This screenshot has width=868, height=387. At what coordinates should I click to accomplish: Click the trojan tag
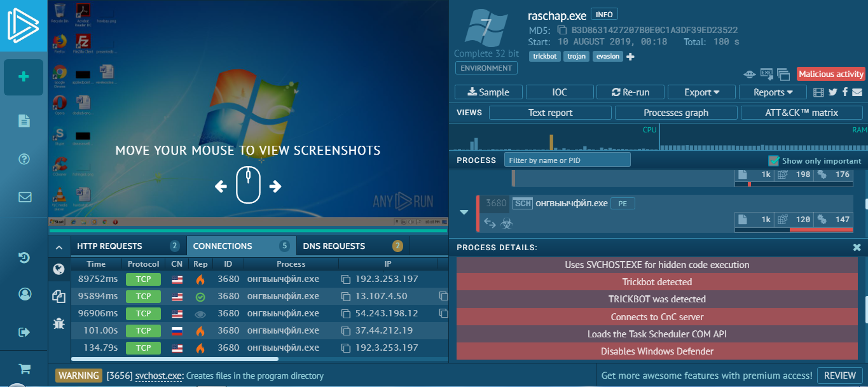coord(576,57)
